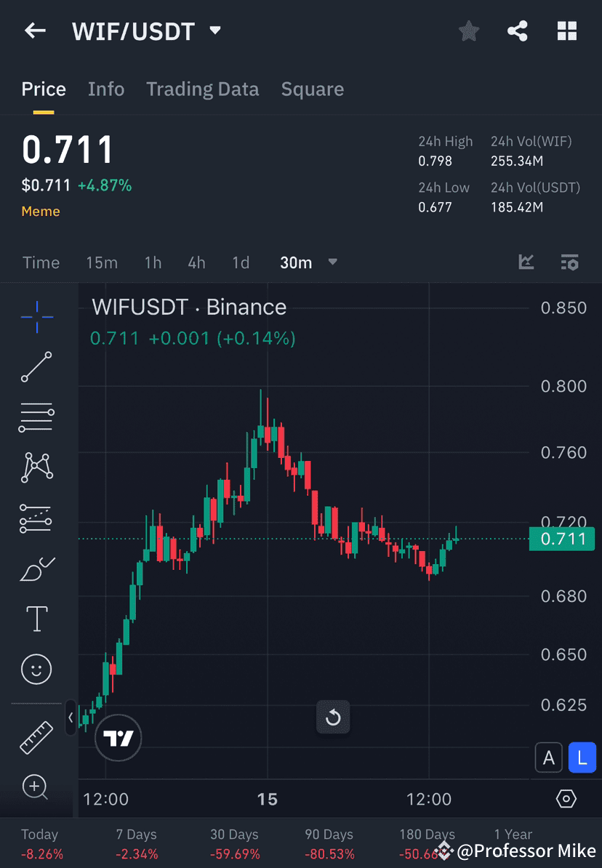Viewport: 602px width, 868px height.
Task: Open the emoji sticker tool
Action: pyautogui.click(x=36, y=669)
